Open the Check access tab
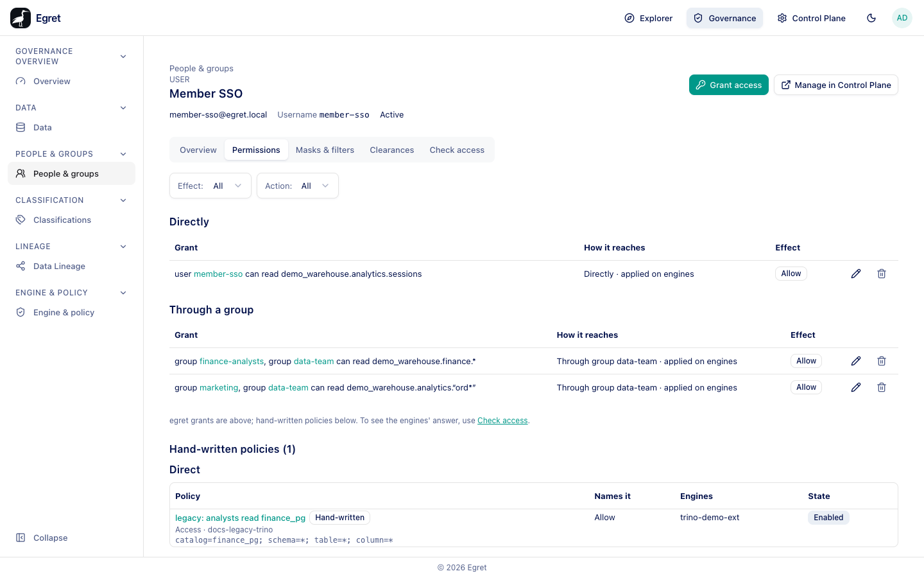Image resolution: width=924 pixels, height=578 pixels. tap(457, 150)
